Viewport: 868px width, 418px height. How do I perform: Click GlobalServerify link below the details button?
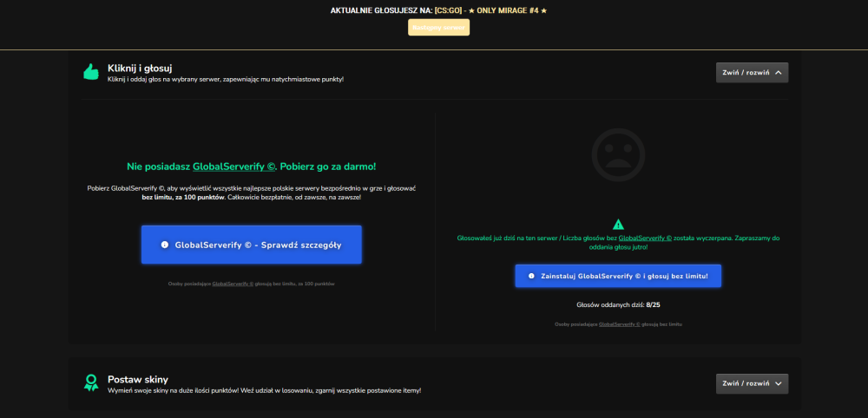233,284
